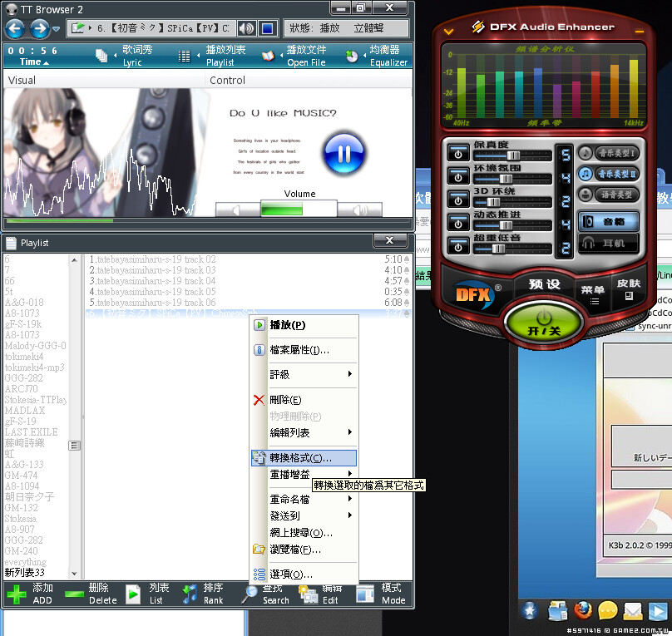Open the Equalizer panel
Image resolution: width=672 pixels, height=636 pixels.
point(353,57)
